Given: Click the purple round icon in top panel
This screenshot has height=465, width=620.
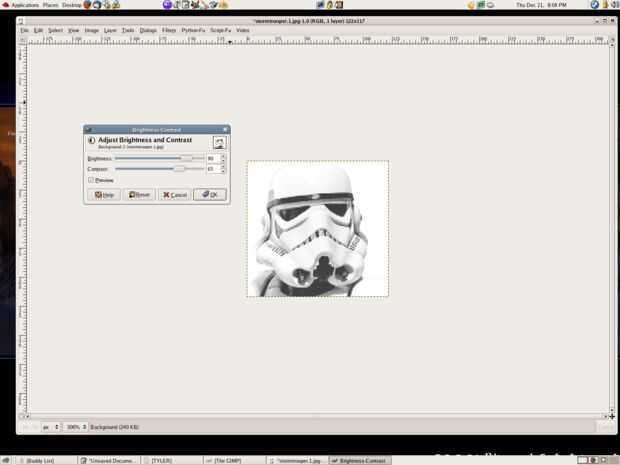Looking at the screenshot, I should pos(167,5).
